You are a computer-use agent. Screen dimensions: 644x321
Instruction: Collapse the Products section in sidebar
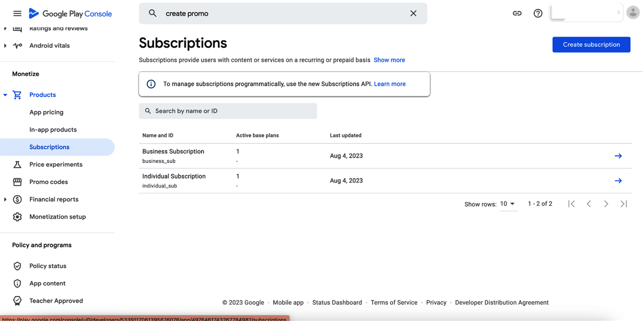click(6, 95)
